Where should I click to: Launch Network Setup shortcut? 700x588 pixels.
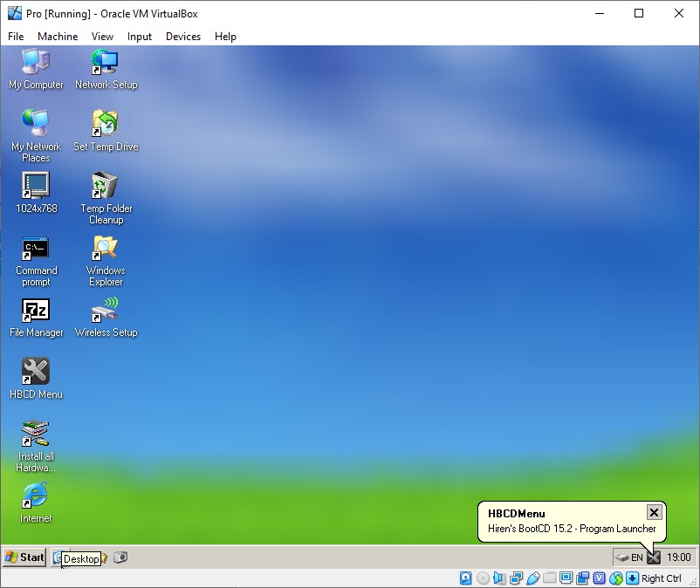click(x=106, y=69)
